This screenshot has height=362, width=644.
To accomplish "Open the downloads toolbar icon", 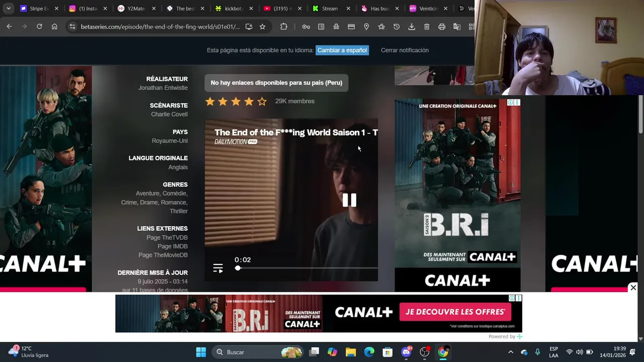I will click(412, 27).
